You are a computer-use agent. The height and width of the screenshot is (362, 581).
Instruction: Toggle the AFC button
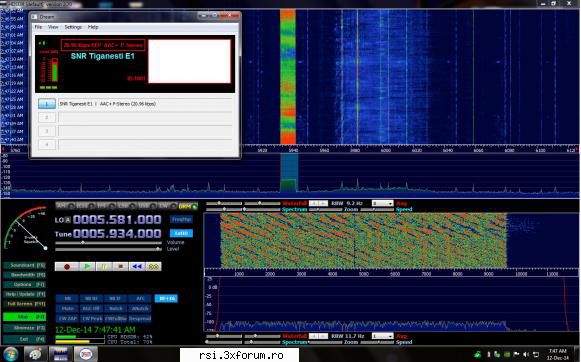(140, 299)
